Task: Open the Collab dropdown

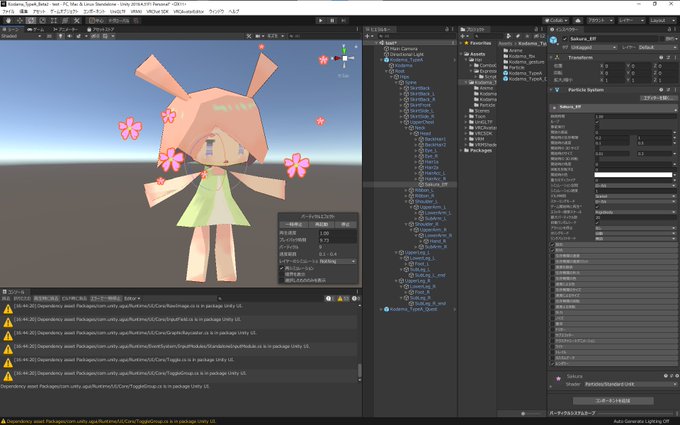Action: click(x=556, y=20)
